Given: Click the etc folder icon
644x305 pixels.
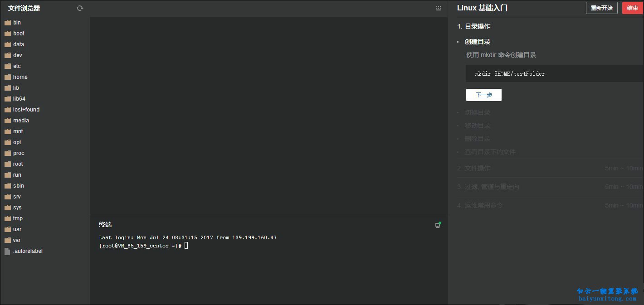Looking at the screenshot, I should click(x=7, y=66).
